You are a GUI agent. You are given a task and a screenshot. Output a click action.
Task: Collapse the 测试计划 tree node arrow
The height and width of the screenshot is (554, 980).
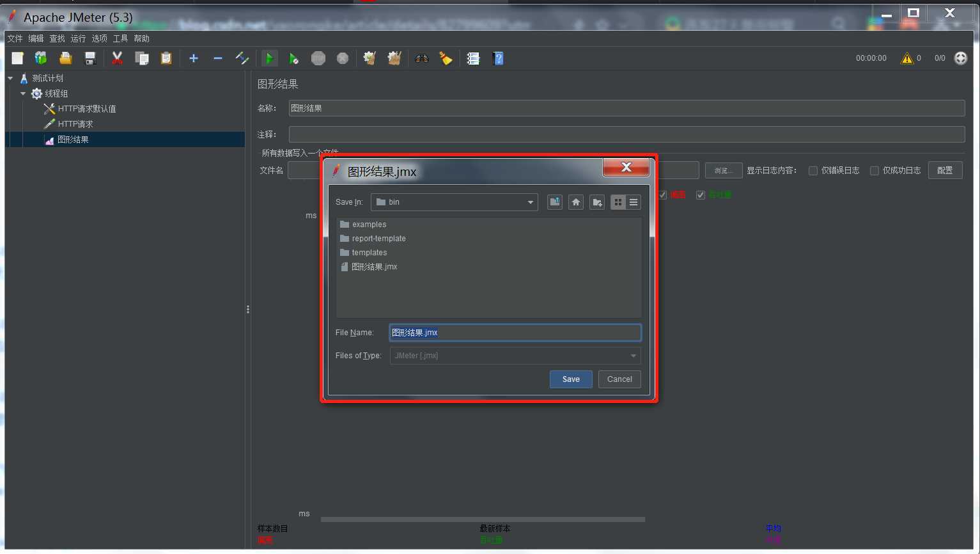[x=11, y=78]
